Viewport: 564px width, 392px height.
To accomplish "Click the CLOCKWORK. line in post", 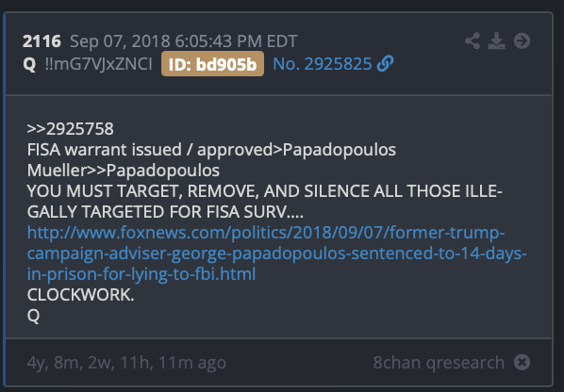I will (80, 295).
